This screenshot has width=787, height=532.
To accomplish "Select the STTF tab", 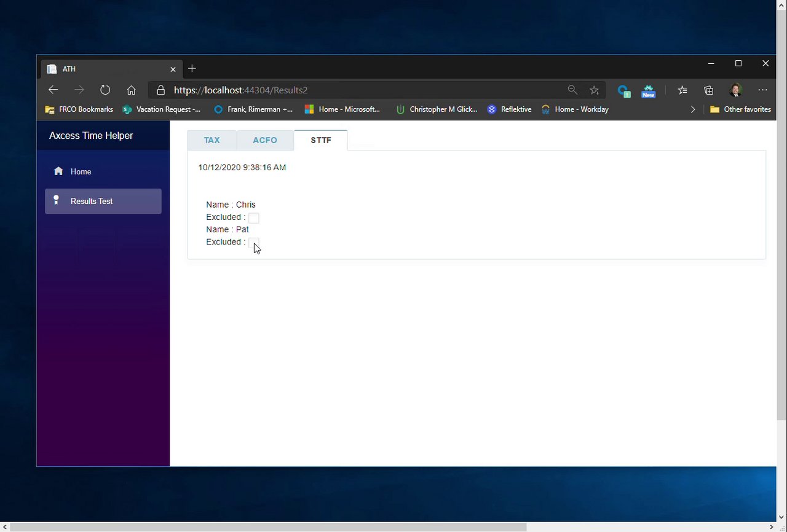I will 321,140.
